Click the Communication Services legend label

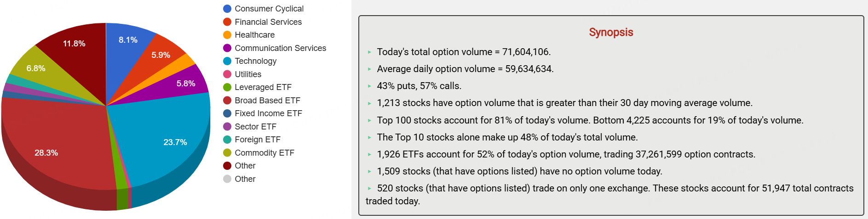tap(280, 48)
